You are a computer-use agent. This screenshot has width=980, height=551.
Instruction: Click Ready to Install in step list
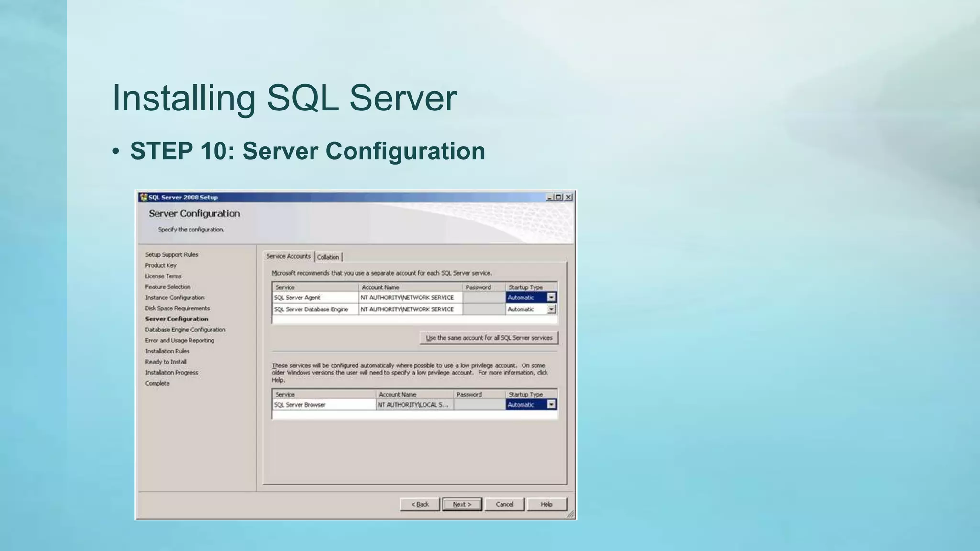coord(166,362)
